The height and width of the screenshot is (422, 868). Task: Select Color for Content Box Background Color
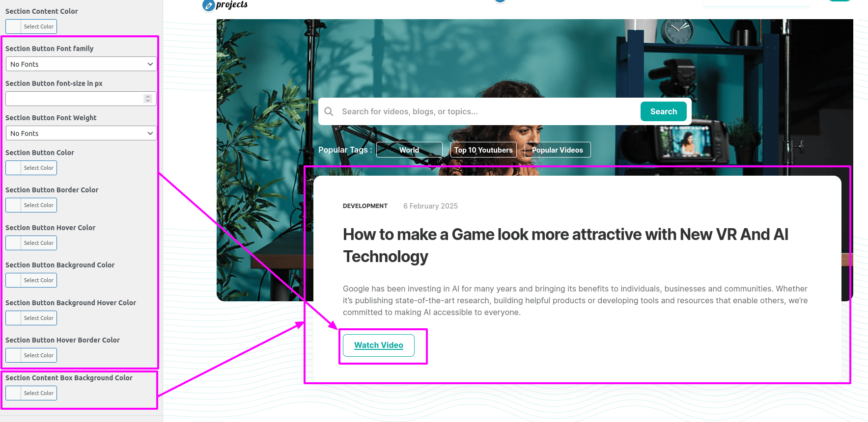tap(31, 393)
